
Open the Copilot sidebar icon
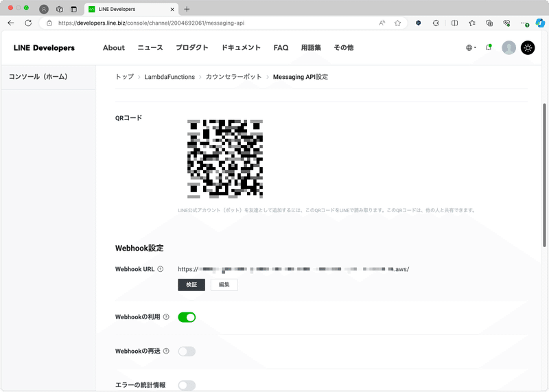pos(540,23)
